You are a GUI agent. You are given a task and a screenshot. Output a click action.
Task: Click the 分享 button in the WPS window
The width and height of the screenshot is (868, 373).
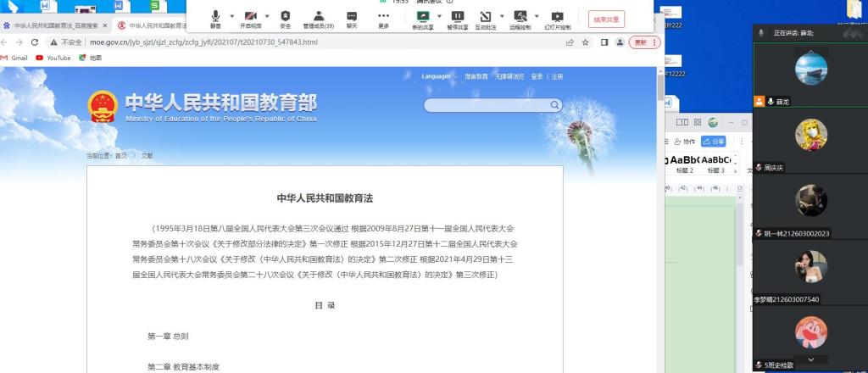pos(714,142)
